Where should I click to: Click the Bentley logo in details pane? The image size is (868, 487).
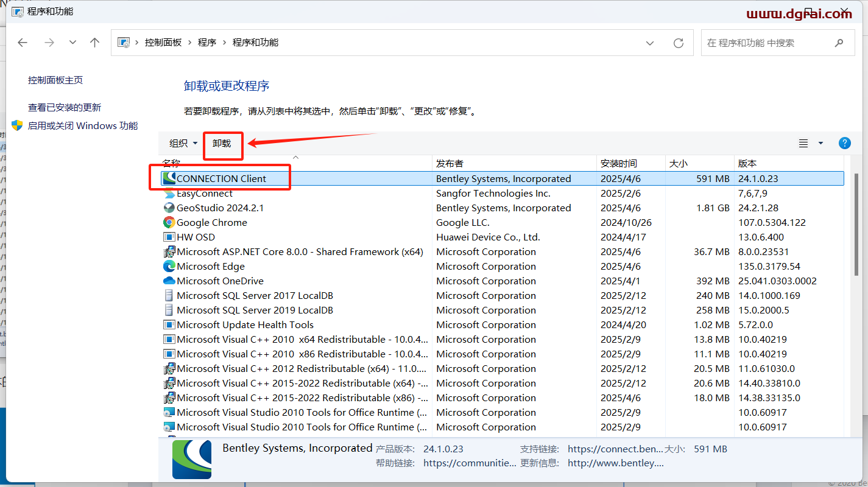(x=192, y=460)
